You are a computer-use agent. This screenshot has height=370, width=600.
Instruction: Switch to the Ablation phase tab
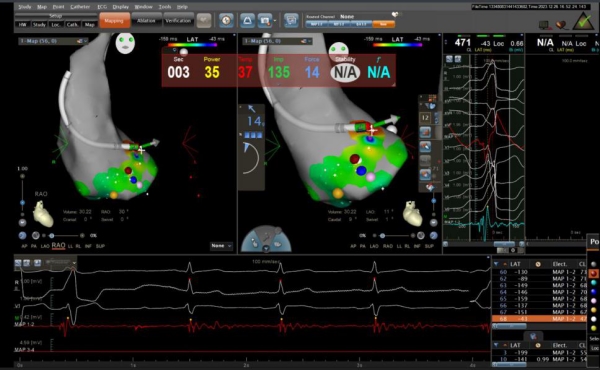pos(146,21)
